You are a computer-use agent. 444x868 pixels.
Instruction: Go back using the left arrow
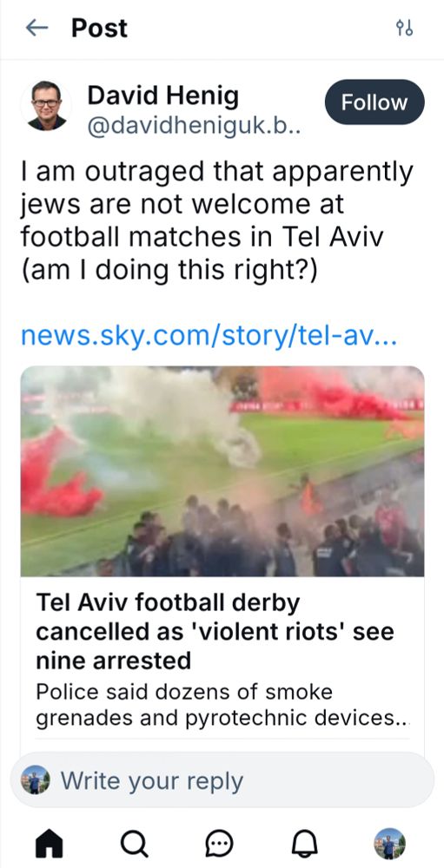click(37, 29)
